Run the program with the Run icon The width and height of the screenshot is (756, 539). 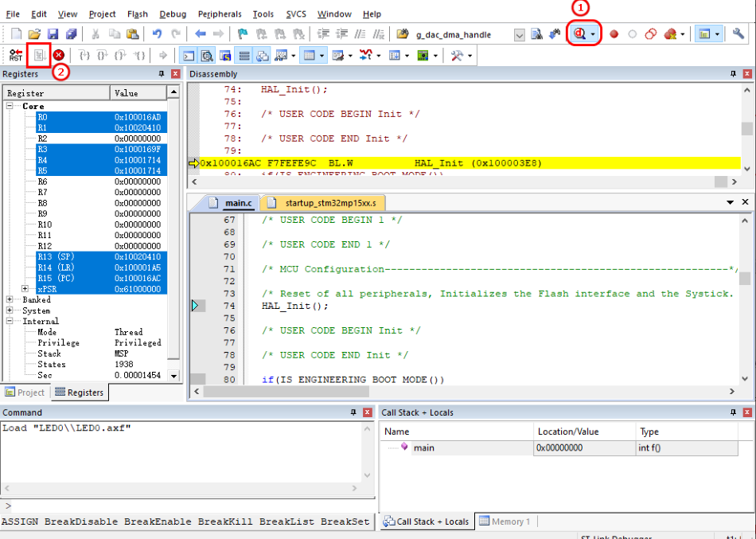coord(39,56)
